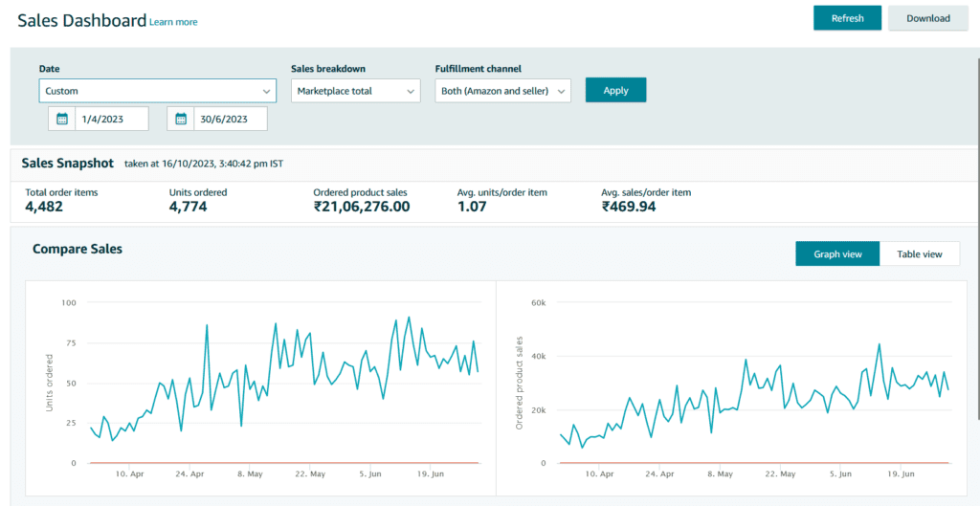Click the Refresh button

point(848,18)
